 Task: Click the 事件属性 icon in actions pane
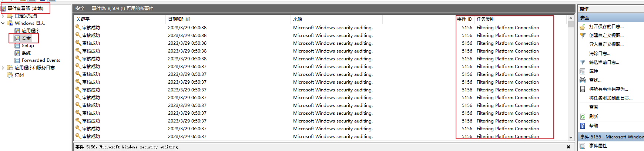coord(583,146)
